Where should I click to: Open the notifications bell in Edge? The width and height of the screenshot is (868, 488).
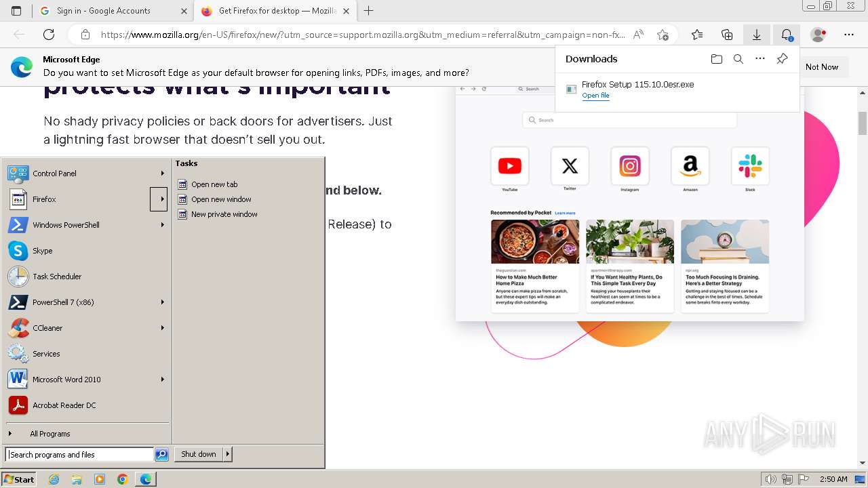[x=787, y=35]
